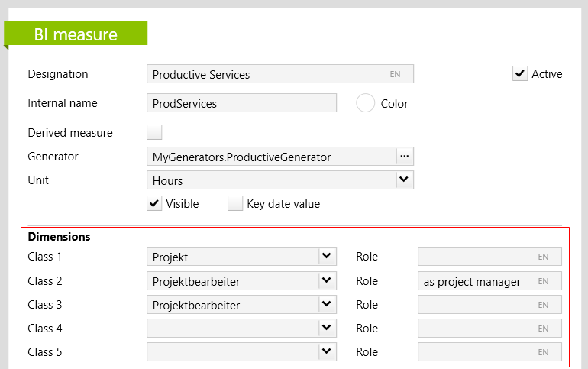
Task: Open the empty Class 5 dropdown
Action: coord(327,352)
